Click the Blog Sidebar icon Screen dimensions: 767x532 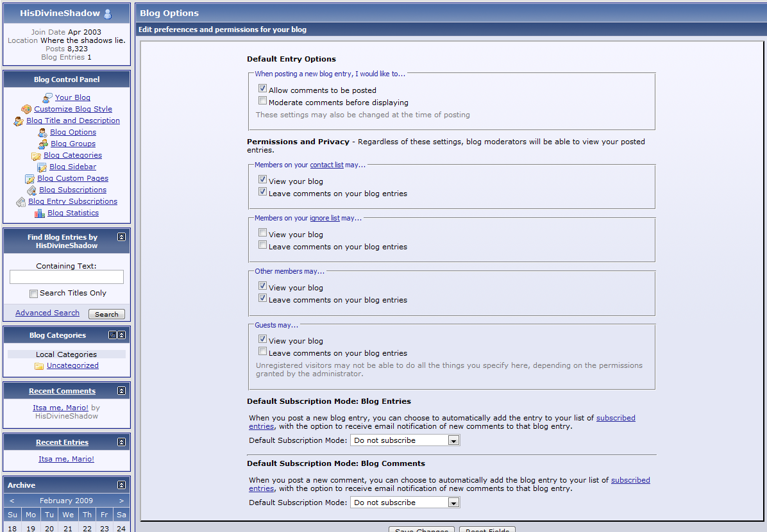(x=42, y=167)
